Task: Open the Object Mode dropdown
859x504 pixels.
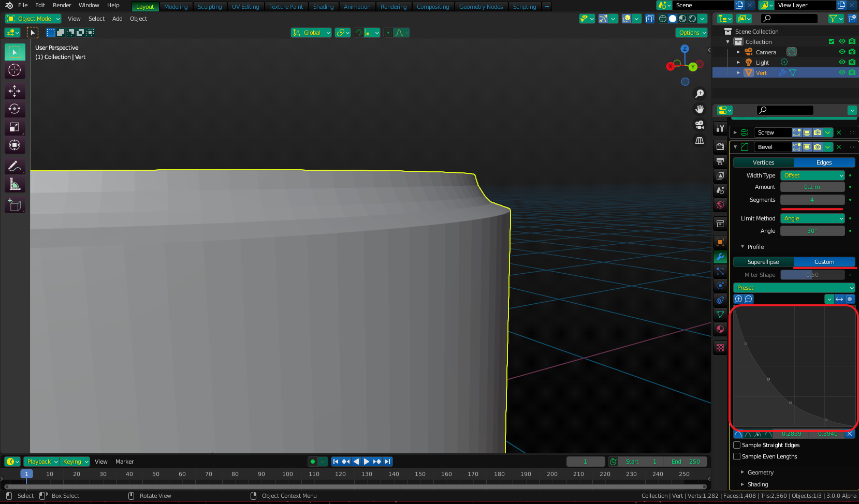Action: (x=33, y=19)
